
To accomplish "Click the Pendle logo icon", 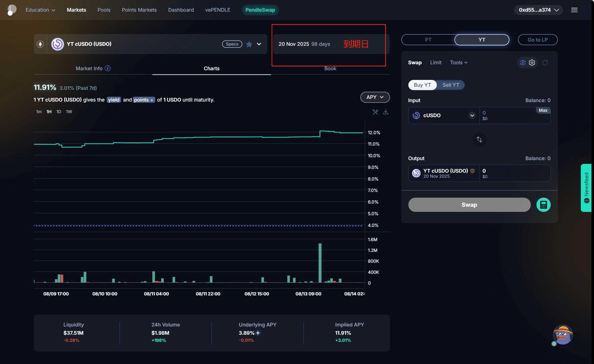I will (11, 10).
